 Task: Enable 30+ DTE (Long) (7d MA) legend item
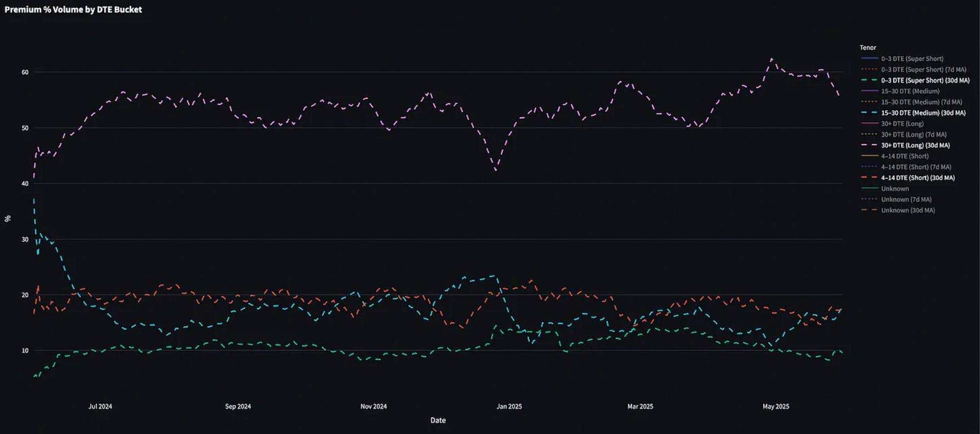[x=904, y=135]
